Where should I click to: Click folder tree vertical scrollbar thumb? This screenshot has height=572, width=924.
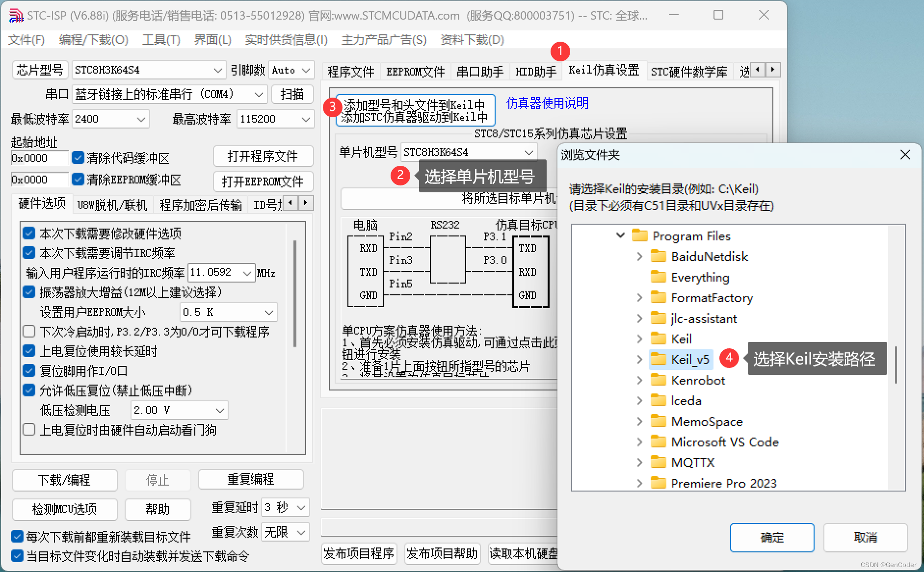point(896,364)
